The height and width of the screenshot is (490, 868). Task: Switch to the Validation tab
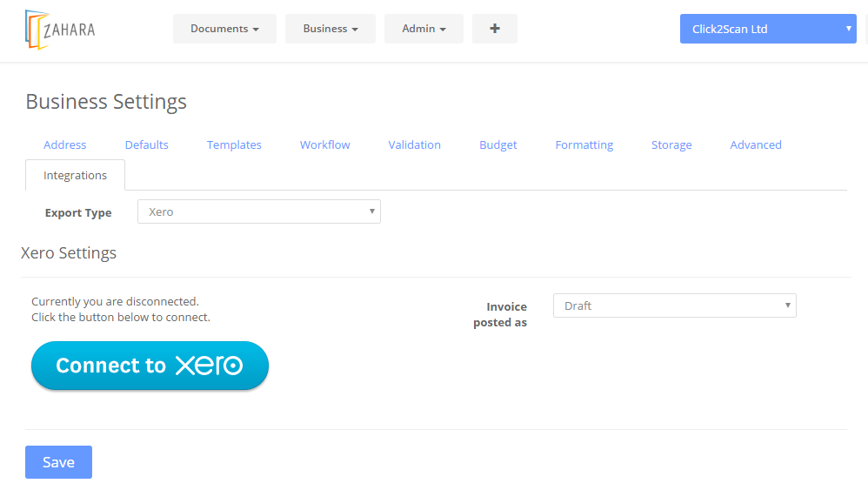[415, 144]
